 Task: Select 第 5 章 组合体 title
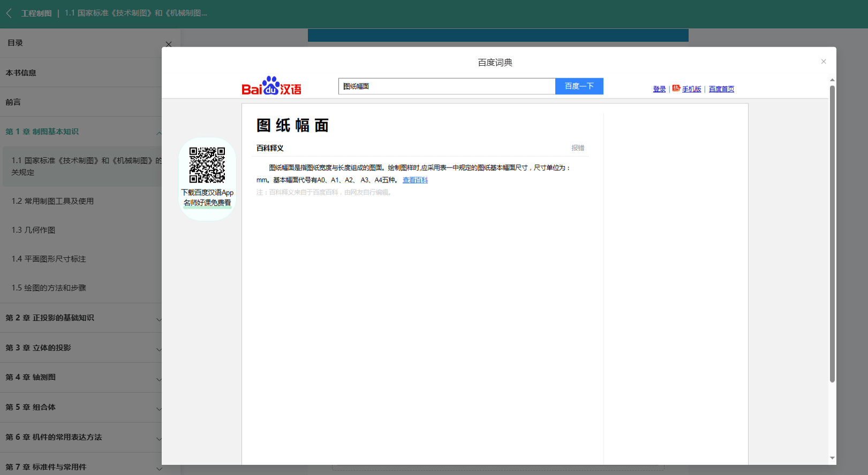point(31,407)
